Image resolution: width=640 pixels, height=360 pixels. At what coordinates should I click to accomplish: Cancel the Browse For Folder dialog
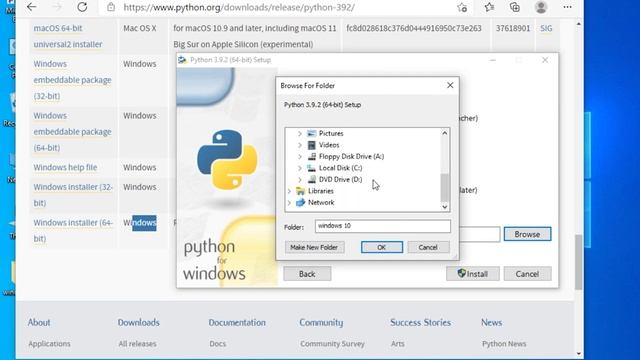pyautogui.click(x=428, y=247)
